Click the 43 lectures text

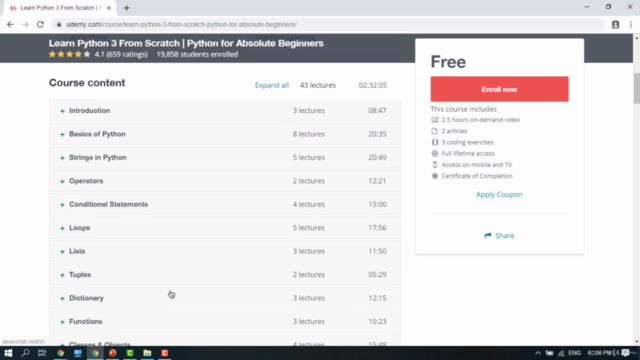(x=318, y=85)
